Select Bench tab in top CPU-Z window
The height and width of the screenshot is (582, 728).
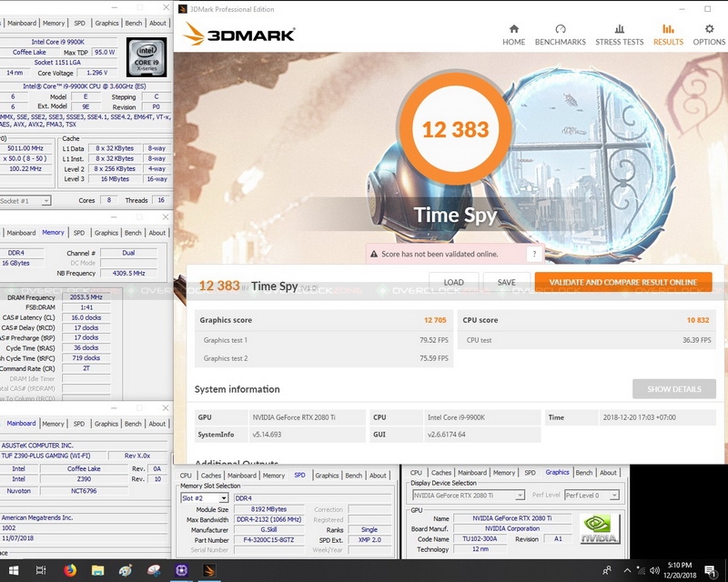click(x=134, y=23)
